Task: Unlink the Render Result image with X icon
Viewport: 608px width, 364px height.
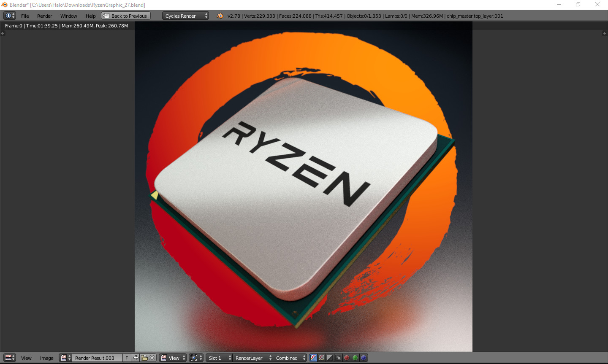Action: [x=152, y=358]
